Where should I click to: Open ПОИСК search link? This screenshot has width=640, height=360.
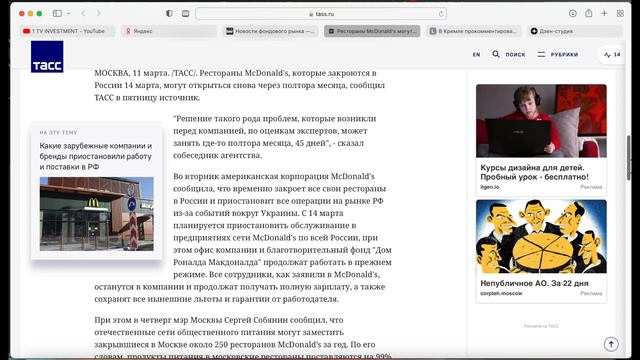tap(515, 55)
